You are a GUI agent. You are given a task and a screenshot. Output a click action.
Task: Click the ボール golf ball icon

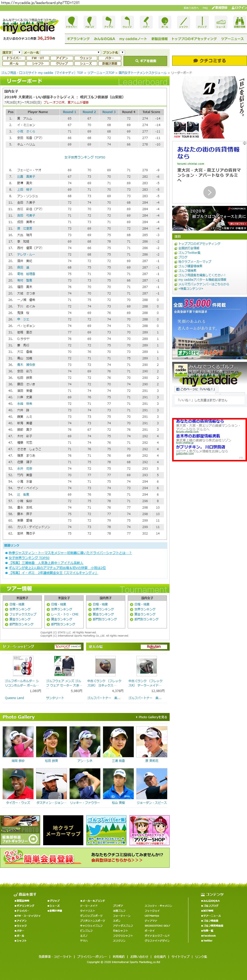click(164, 22)
